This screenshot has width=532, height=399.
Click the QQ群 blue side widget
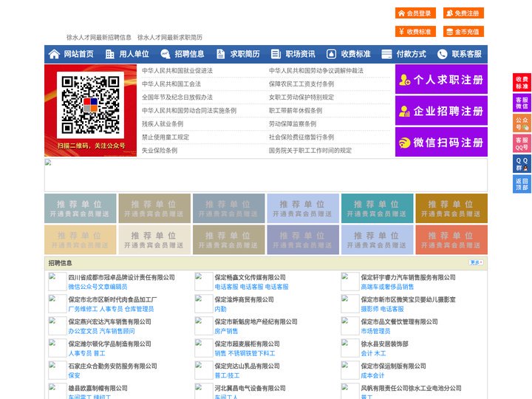tap(522, 164)
